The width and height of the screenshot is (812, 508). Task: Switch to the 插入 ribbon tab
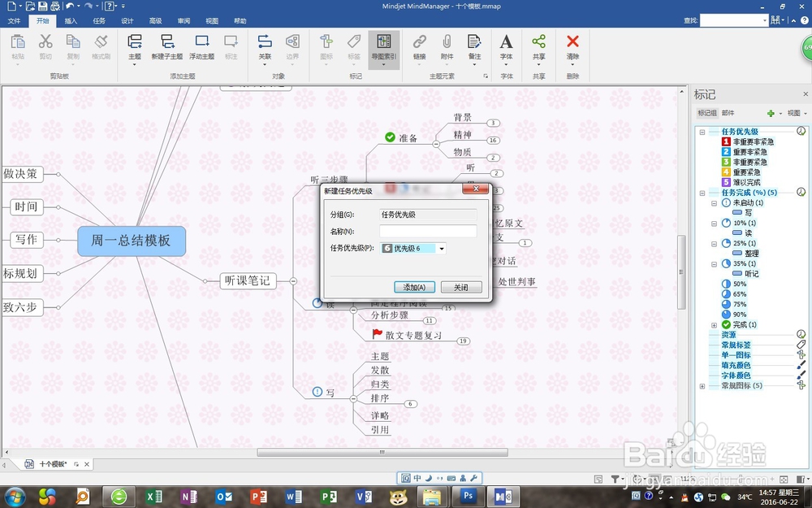click(x=71, y=21)
